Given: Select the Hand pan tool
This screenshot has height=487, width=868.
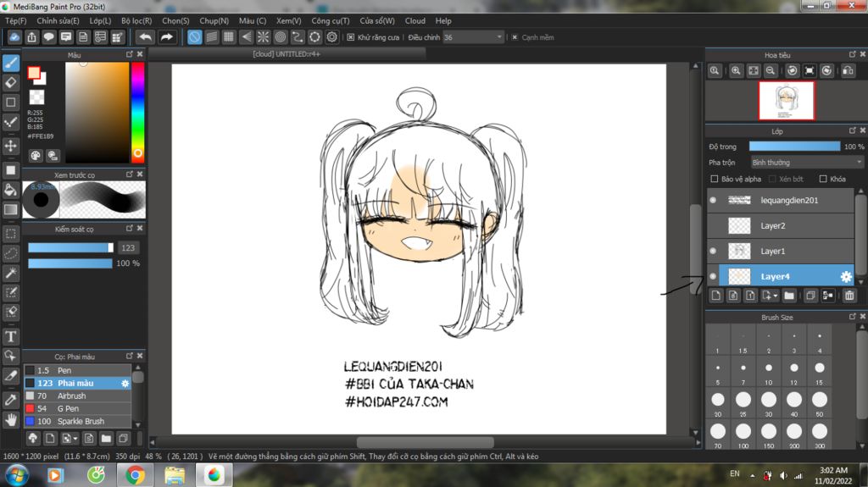Looking at the screenshot, I should (x=11, y=419).
